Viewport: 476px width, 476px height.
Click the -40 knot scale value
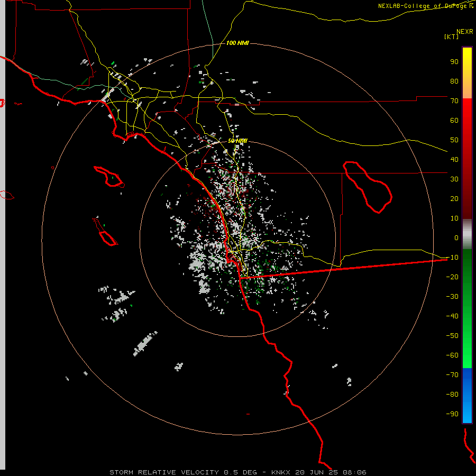[452, 316]
